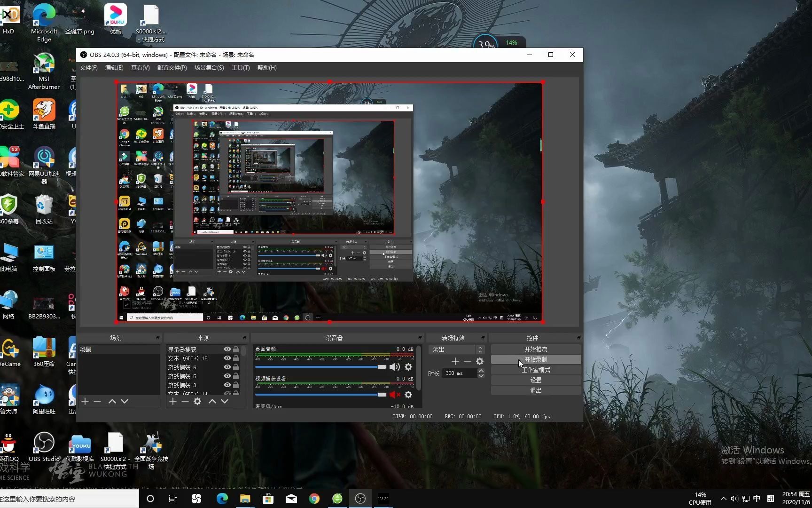
Task: Unmute the 视频捕获设备 audio channel
Action: (395, 395)
